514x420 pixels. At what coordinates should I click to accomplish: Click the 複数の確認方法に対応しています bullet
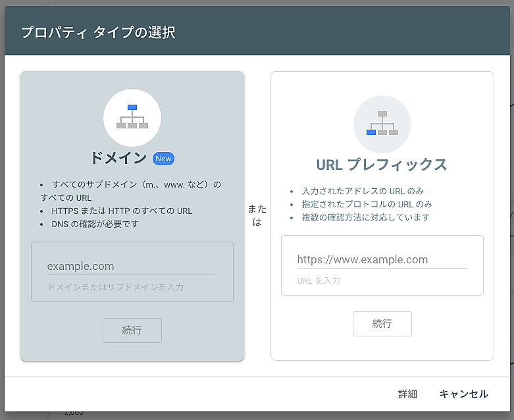[x=365, y=217]
